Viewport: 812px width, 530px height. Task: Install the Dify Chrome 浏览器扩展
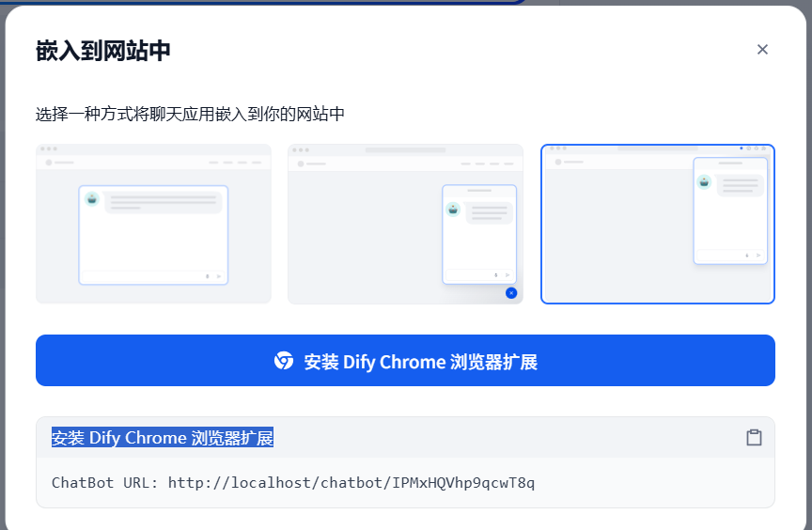coord(405,360)
